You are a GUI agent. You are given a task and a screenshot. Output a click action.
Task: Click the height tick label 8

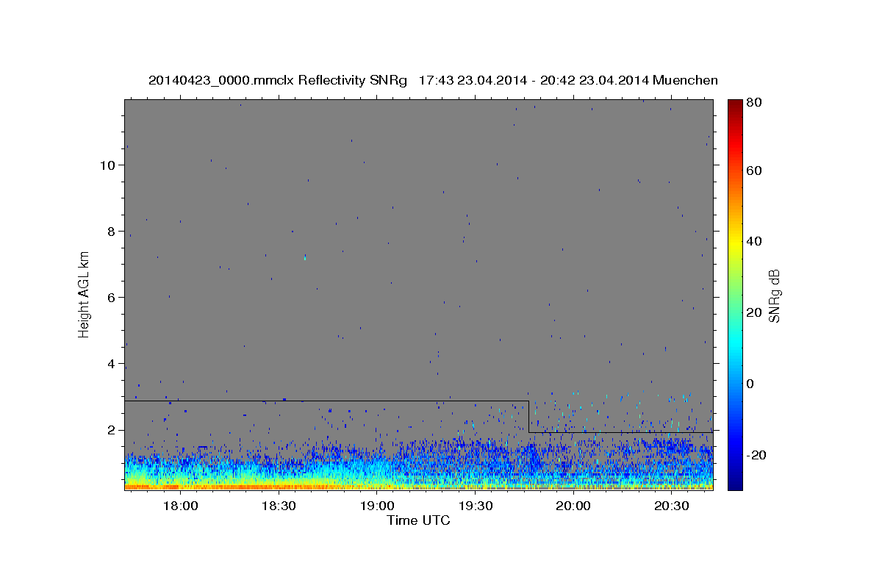click(x=111, y=232)
